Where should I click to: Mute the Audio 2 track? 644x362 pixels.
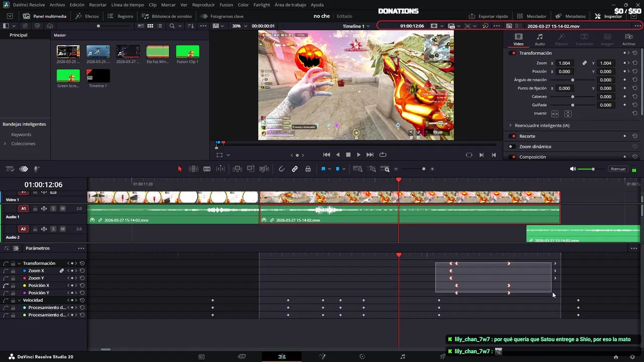point(62,229)
